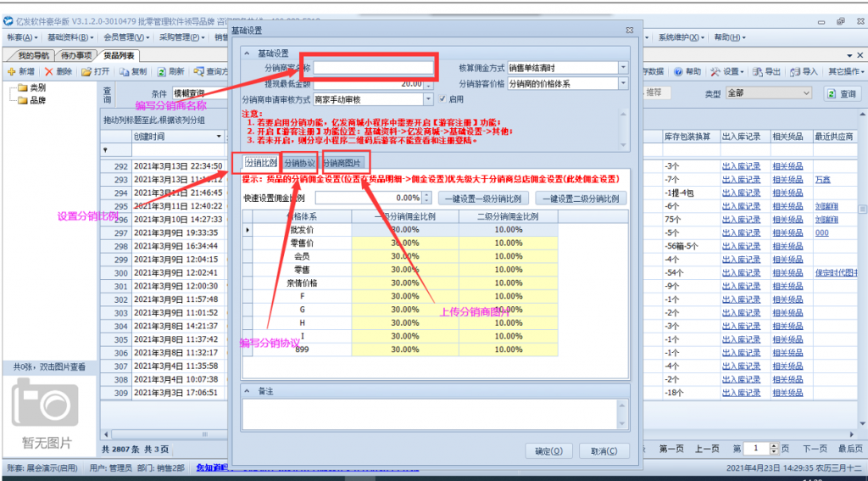868x481 pixels.
Task: Click 零售价 row's 二级分销佣金比例 10.00% cell
Action: pyautogui.click(x=509, y=243)
